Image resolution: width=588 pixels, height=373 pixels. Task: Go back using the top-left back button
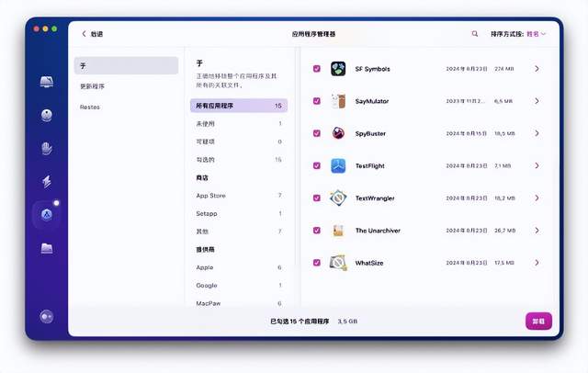pos(92,34)
